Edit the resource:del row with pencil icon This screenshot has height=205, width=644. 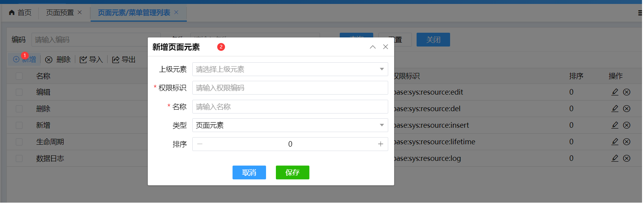[x=615, y=108]
